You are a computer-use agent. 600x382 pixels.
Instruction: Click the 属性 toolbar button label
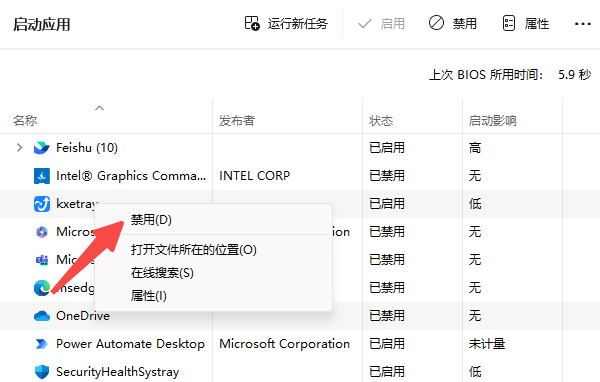[536, 24]
